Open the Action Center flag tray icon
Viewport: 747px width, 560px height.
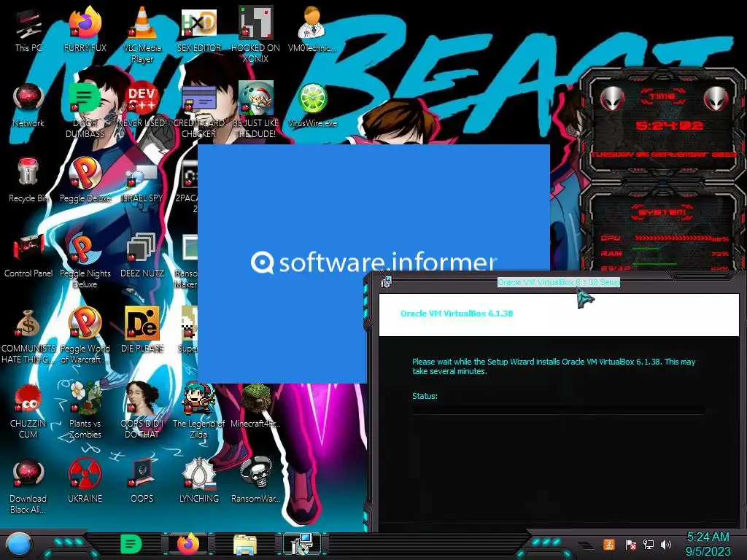pos(631,544)
